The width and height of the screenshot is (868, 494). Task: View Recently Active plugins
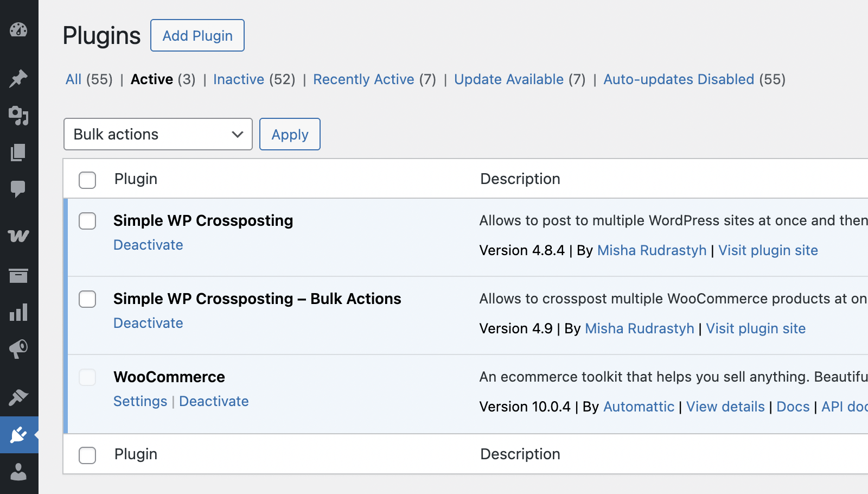(363, 79)
